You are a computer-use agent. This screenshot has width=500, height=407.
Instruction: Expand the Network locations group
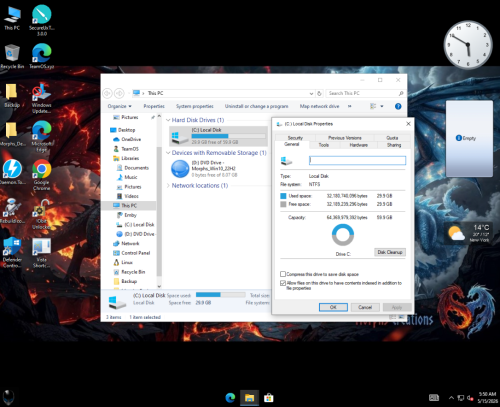(168, 185)
